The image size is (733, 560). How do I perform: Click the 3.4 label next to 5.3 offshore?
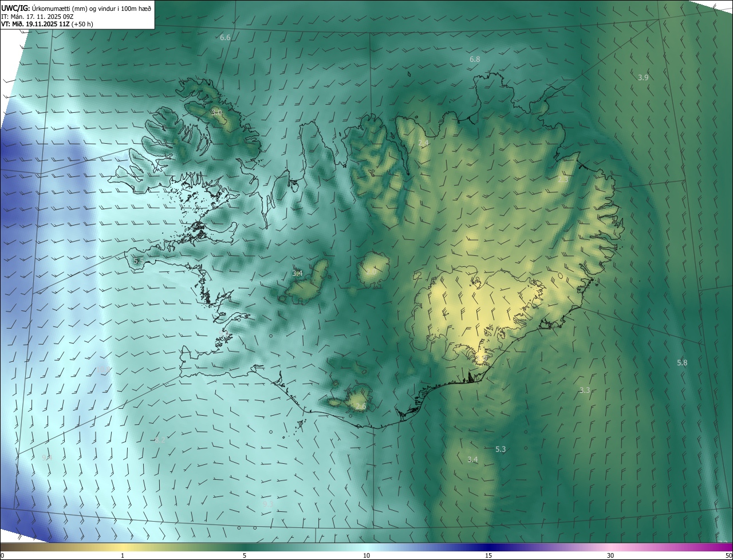(472, 459)
